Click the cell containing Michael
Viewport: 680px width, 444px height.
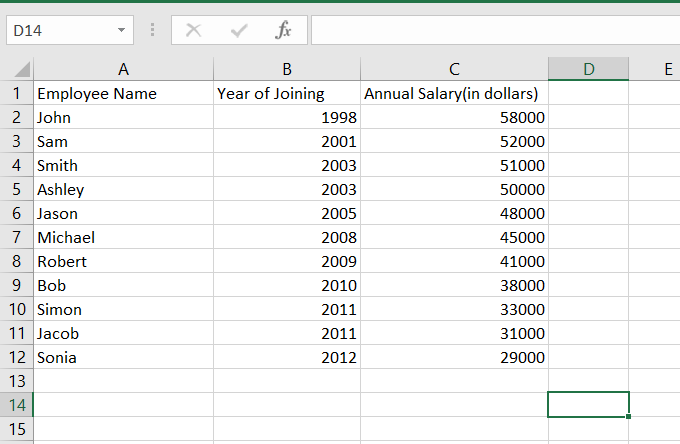click(123, 238)
